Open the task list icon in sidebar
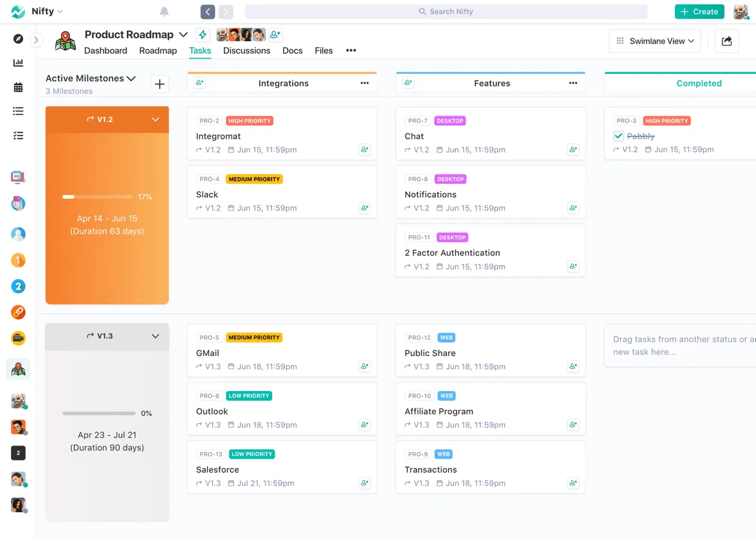 18,111
